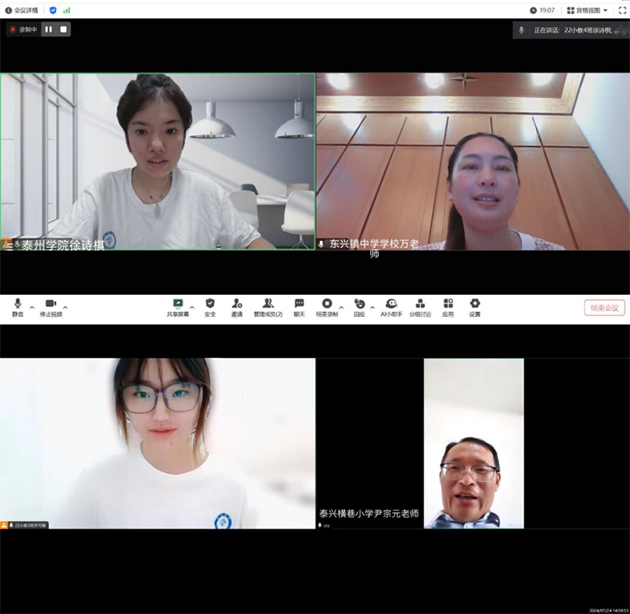Click the red End Meeting button
This screenshot has width=630, height=614.
click(604, 308)
